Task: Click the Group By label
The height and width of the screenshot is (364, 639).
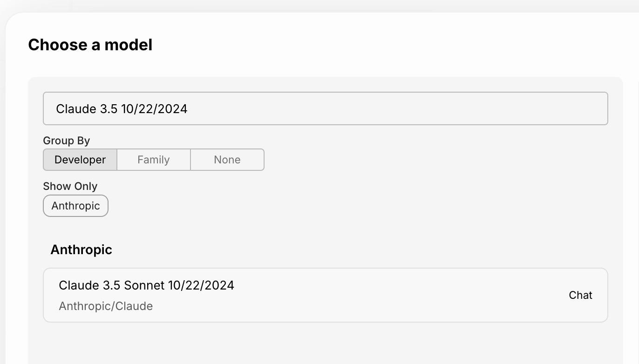Action: [66, 141]
